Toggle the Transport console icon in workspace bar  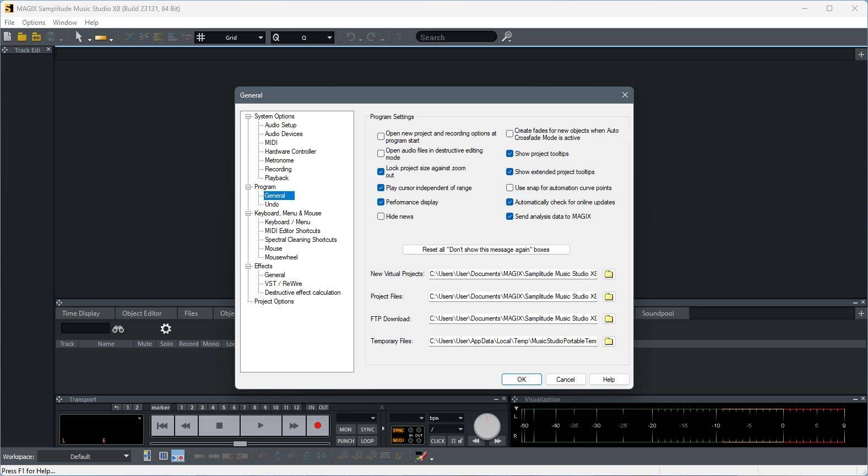point(178,456)
